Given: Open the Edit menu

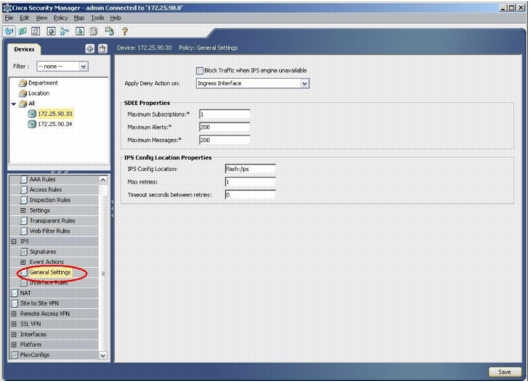Looking at the screenshot, I should click(x=24, y=18).
